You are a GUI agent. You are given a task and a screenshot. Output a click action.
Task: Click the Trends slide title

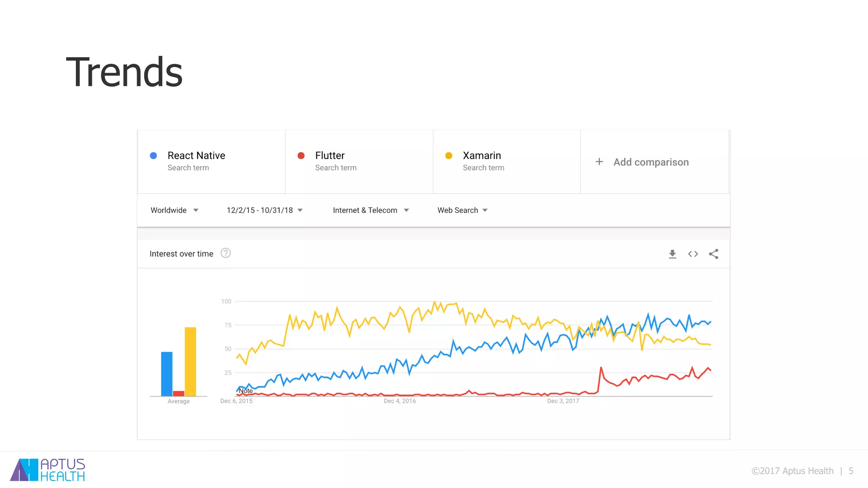124,72
